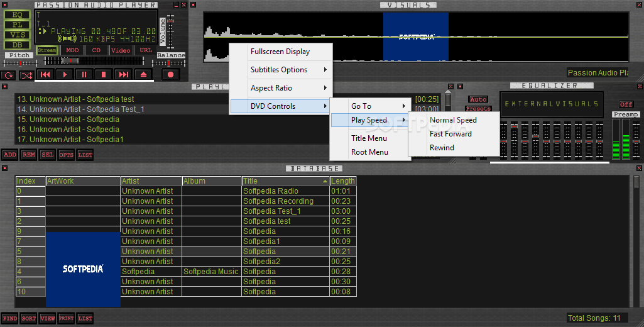Select playlist item 13 Softpedia test
This screenshot has width=644, height=327.
point(75,99)
